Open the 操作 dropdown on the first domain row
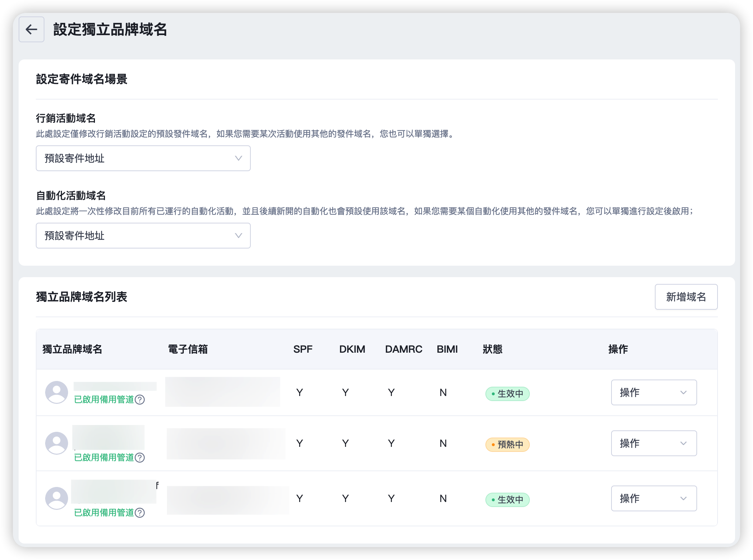This screenshot has width=753, height=560. click(x=653, y=392)
